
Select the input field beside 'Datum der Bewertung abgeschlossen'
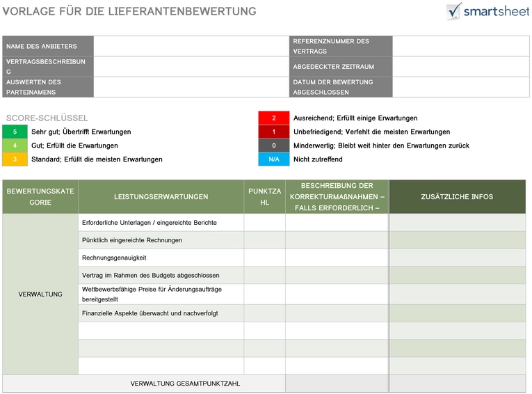pos(461,87)
